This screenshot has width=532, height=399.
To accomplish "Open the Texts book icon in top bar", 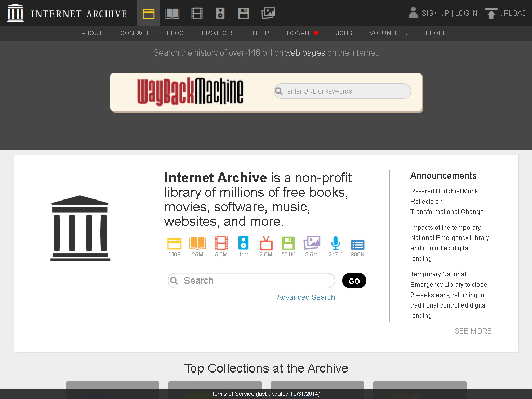I will [x=172, y=14].
